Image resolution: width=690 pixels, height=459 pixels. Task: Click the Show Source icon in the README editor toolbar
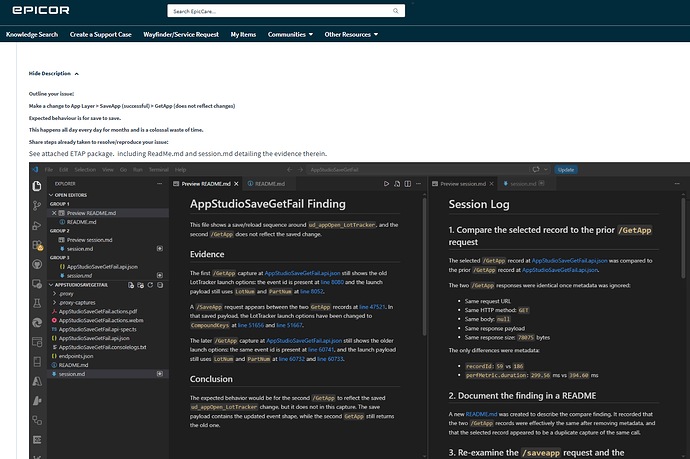click(397, 184)
